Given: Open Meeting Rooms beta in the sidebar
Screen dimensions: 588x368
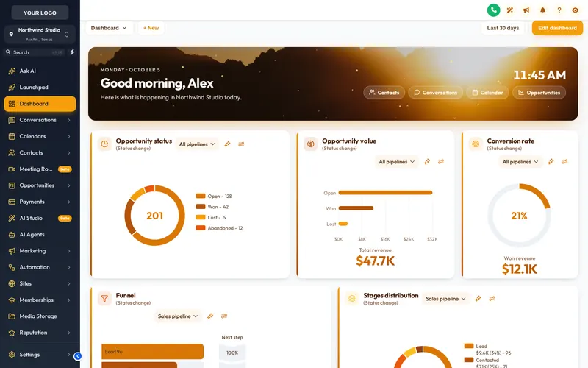Looking at the screenshot, I should 40,169.
